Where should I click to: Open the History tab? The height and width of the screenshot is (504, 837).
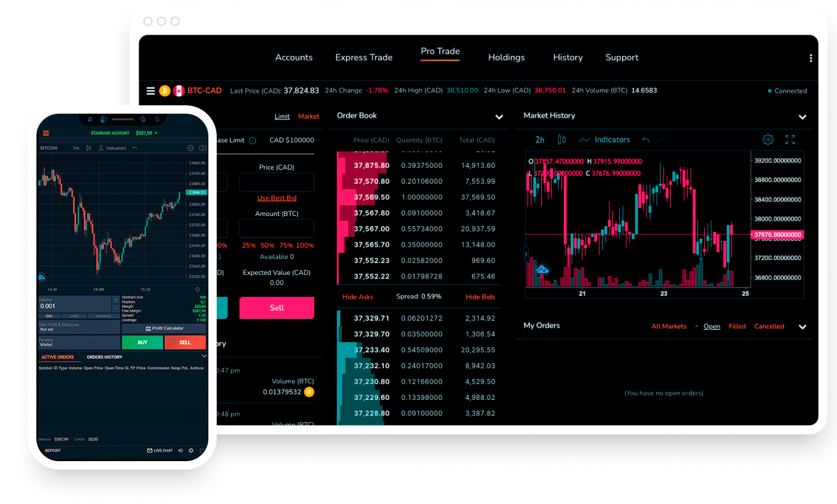[568, 58]
